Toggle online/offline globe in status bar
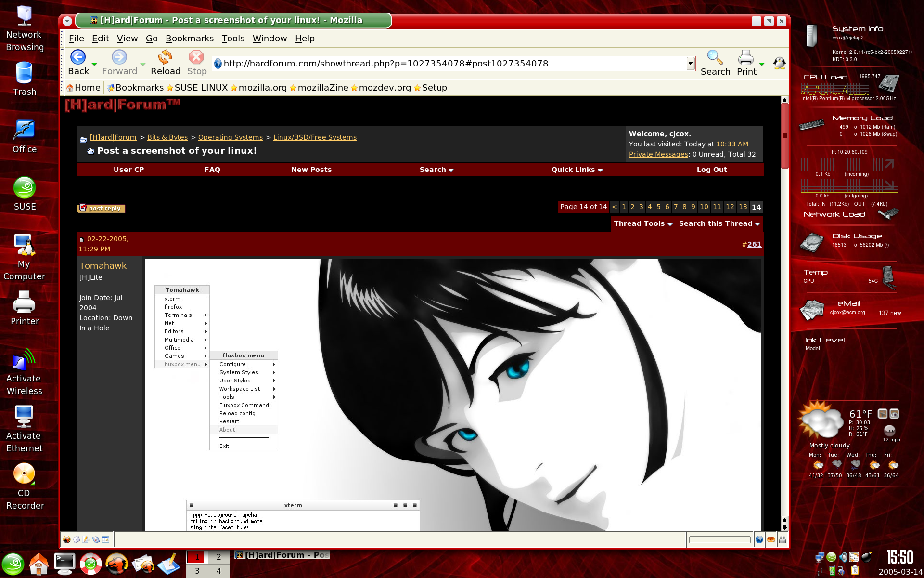This screenshot has width=924, height=578. click(759, 539)
